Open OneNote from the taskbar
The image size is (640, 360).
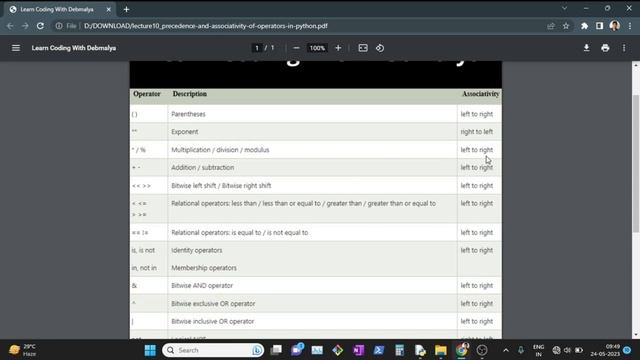358,350
